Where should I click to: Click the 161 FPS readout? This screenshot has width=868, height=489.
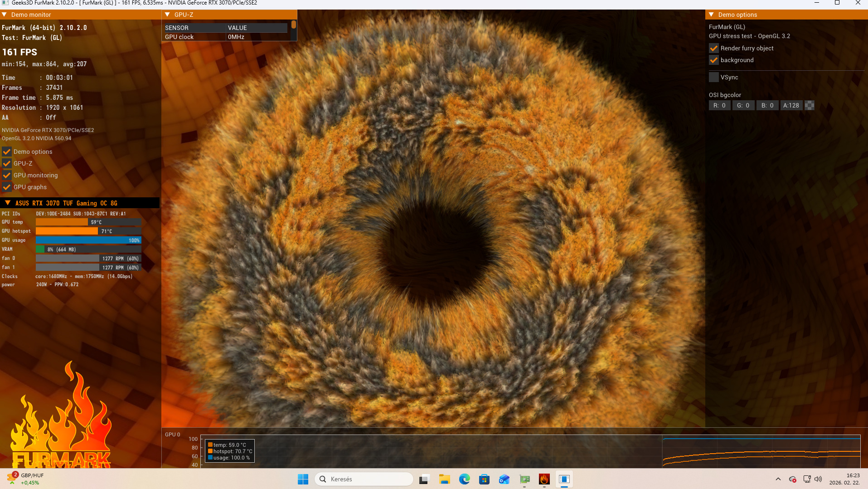click(x=19, y=52)
